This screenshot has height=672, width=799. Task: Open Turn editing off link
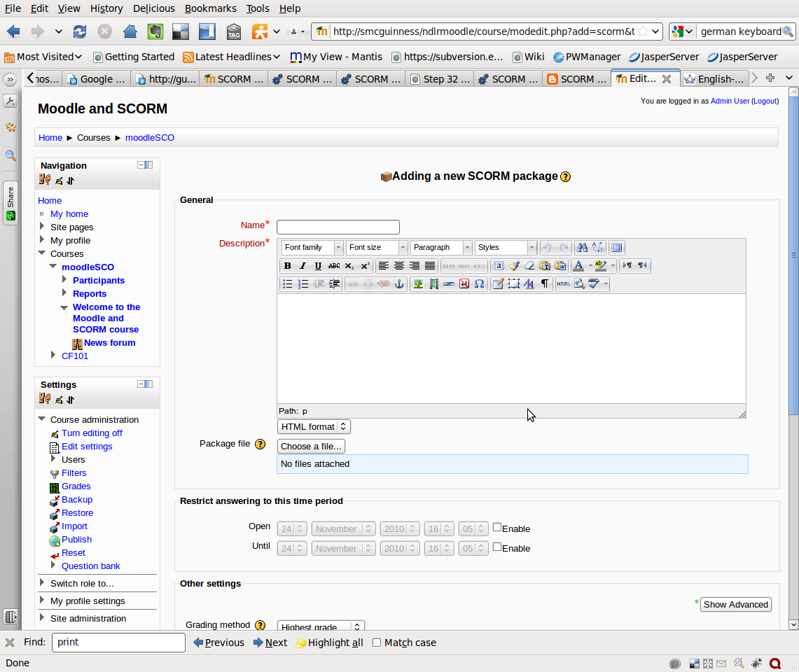pos(92,433)
